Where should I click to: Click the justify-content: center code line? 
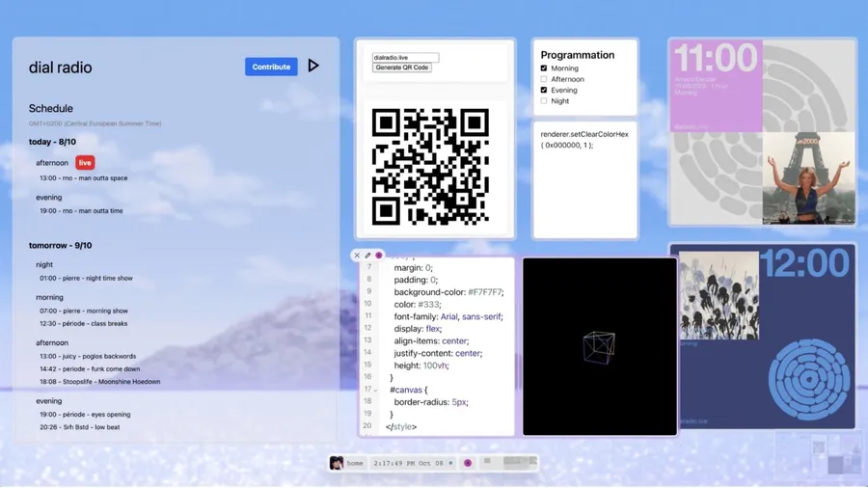click(x=438, y=353)
